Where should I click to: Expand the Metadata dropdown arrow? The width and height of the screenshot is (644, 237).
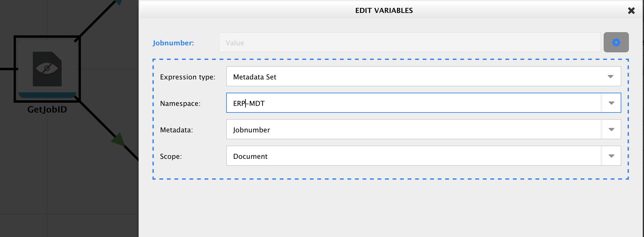(611, 130)
